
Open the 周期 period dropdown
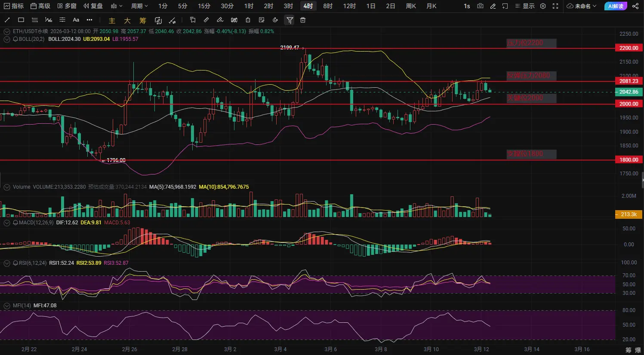click(139, 6)
